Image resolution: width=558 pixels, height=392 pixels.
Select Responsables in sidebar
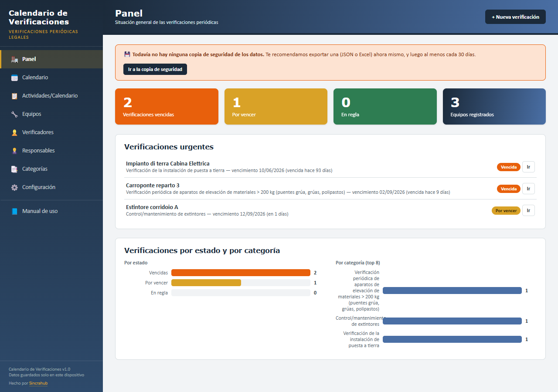(51, 151)
